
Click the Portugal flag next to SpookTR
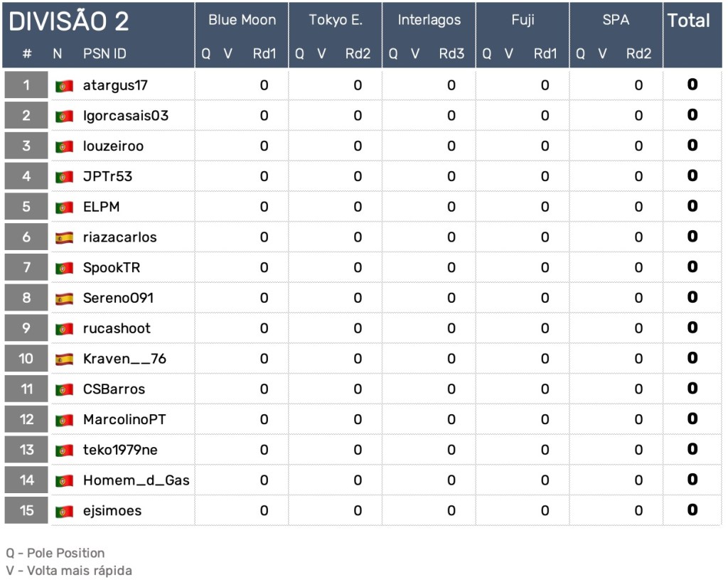pyautogui.click(x=64, y=269)
